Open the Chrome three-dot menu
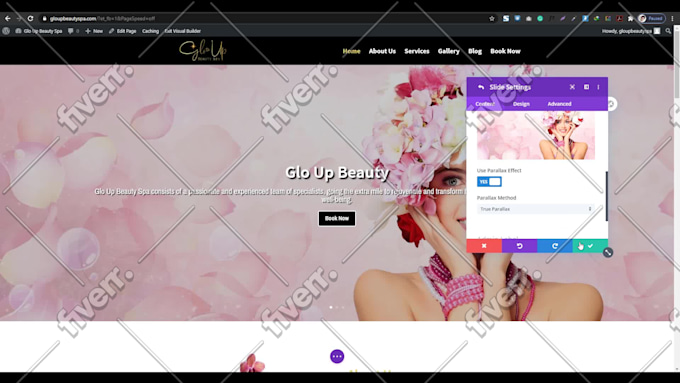 click(x=673, y=19)
